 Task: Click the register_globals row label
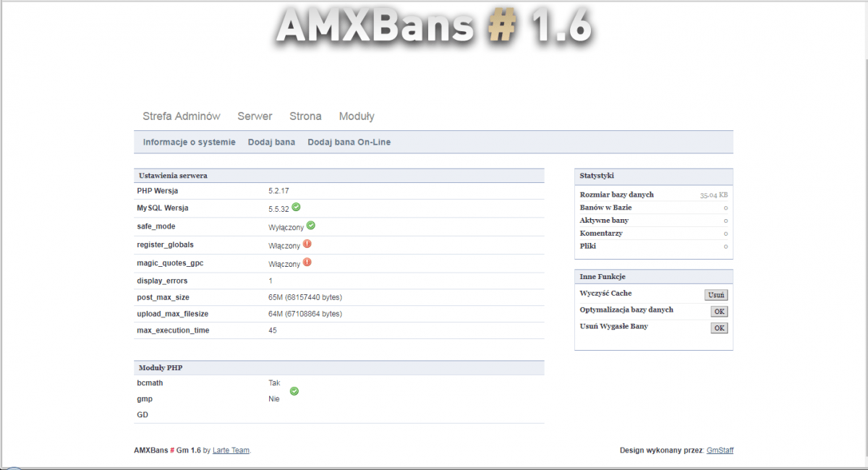point(165,244)
